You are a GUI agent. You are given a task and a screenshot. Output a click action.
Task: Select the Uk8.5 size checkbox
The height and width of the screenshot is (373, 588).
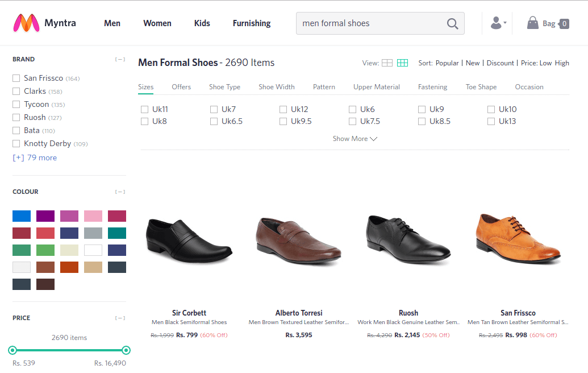point(422,121)
